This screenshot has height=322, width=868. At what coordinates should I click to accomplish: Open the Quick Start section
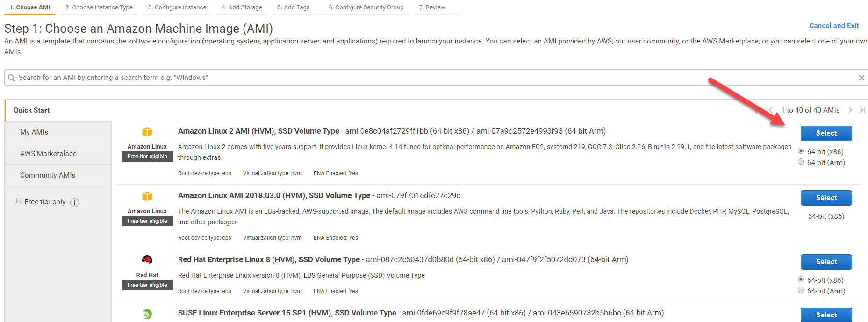click(x=58, y=110)
